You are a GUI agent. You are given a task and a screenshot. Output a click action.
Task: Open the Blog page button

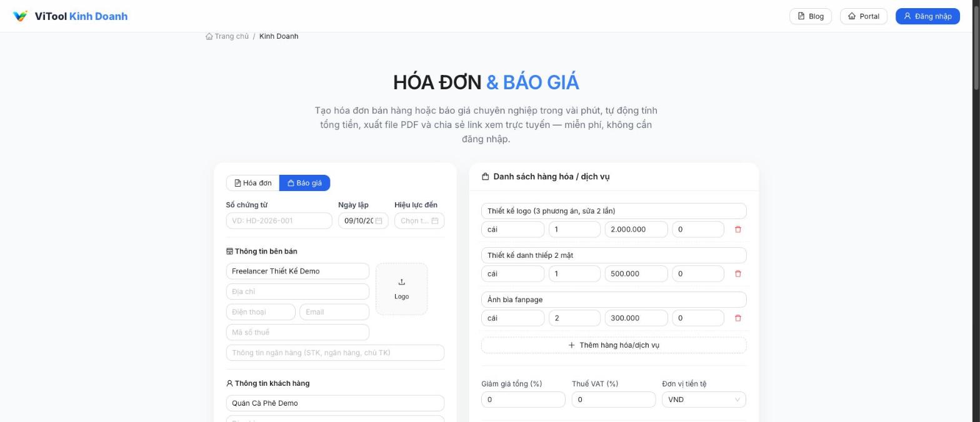[811, 16]
